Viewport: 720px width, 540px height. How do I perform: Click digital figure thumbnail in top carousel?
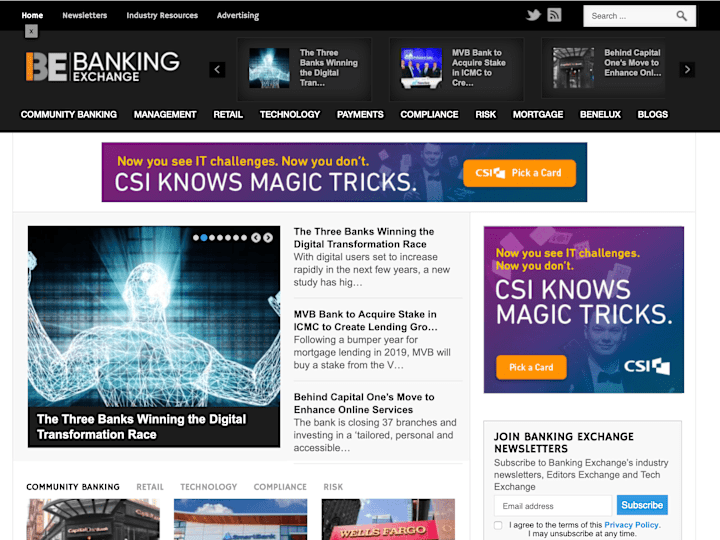269,68
